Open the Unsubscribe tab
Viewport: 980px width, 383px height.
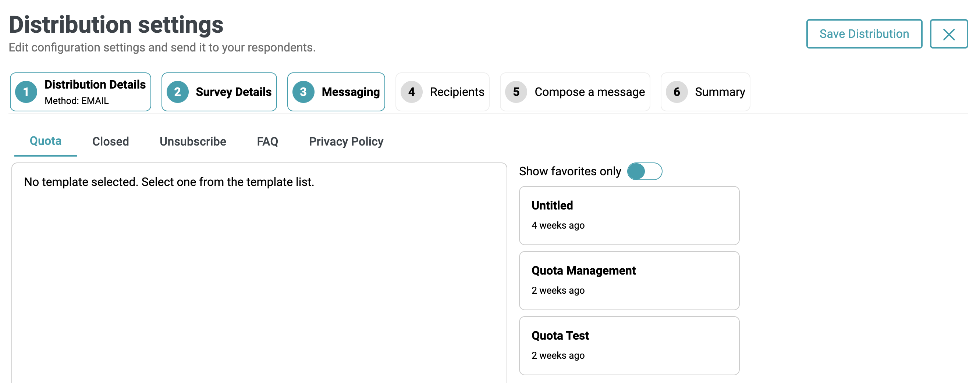(x=193, y=142)
